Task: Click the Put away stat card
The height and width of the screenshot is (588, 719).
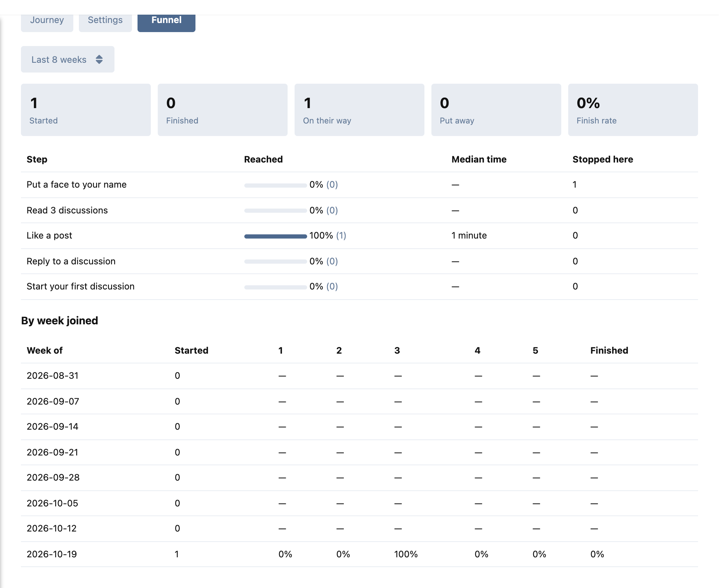Action: 496,110
